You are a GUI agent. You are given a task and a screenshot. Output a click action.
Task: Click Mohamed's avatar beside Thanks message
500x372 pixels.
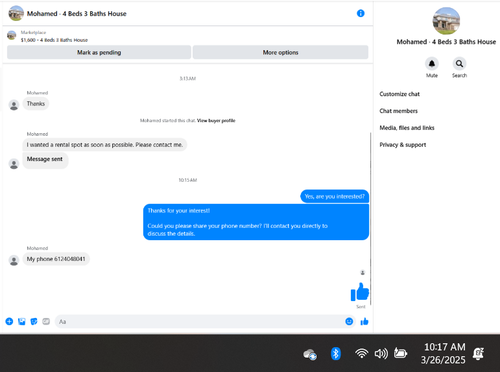point(14,105)
